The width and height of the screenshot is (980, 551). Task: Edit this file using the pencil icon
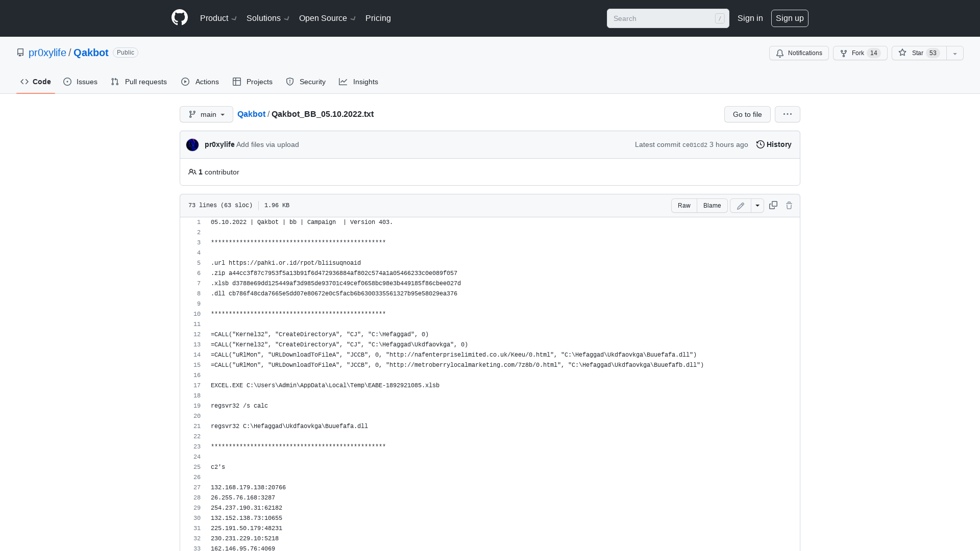(x=740, y=205)
